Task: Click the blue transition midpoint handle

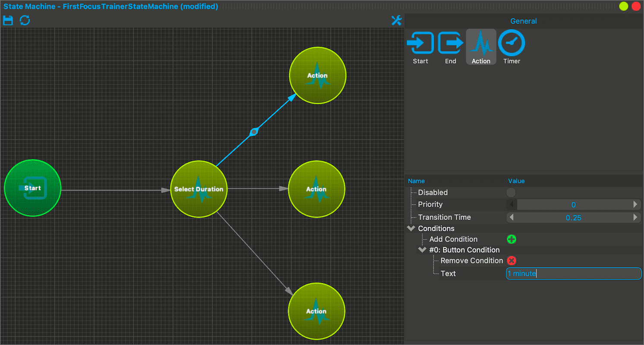Action: click(x=254, y=132)
